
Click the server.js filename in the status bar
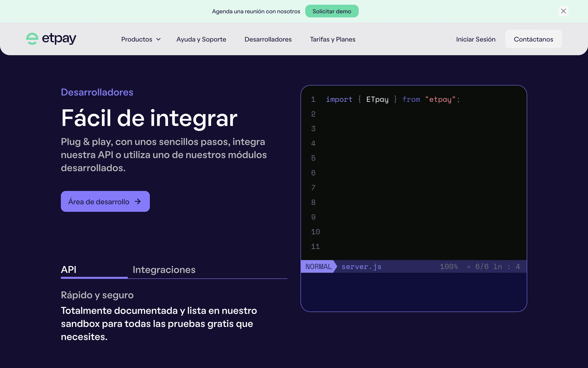coord(361,267)
